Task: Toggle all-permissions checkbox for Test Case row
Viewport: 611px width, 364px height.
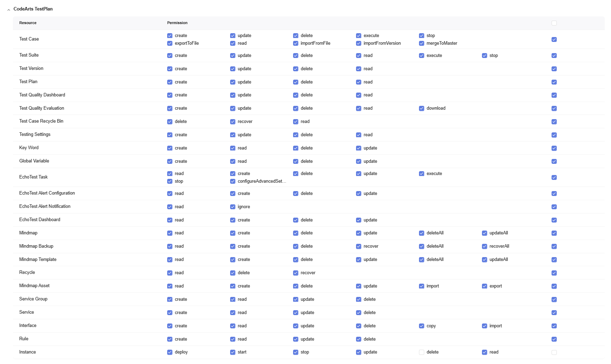Action: coord(554,39)
